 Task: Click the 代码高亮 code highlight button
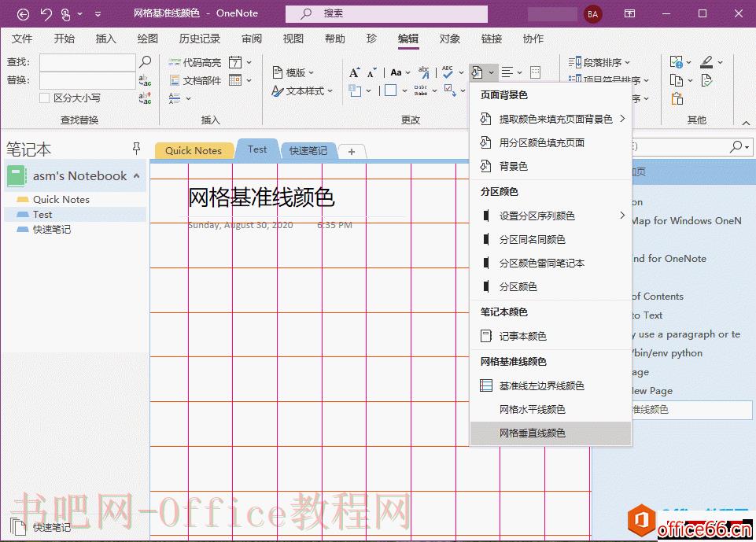[195, 62]
